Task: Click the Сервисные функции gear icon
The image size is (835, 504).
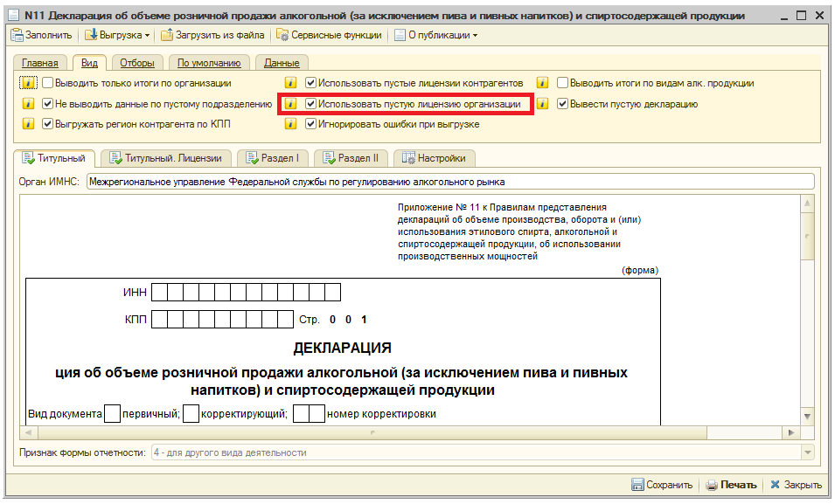Action: (x=282, y=37)
